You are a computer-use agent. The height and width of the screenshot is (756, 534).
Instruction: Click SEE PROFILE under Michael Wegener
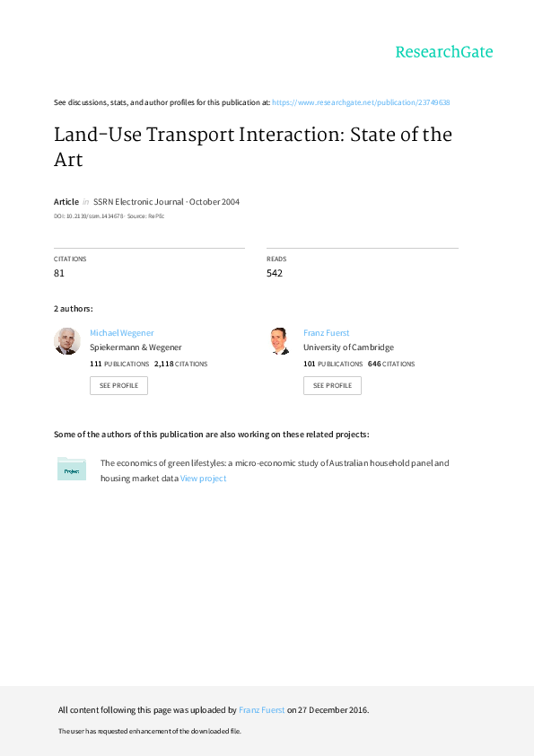click(118, 385)
